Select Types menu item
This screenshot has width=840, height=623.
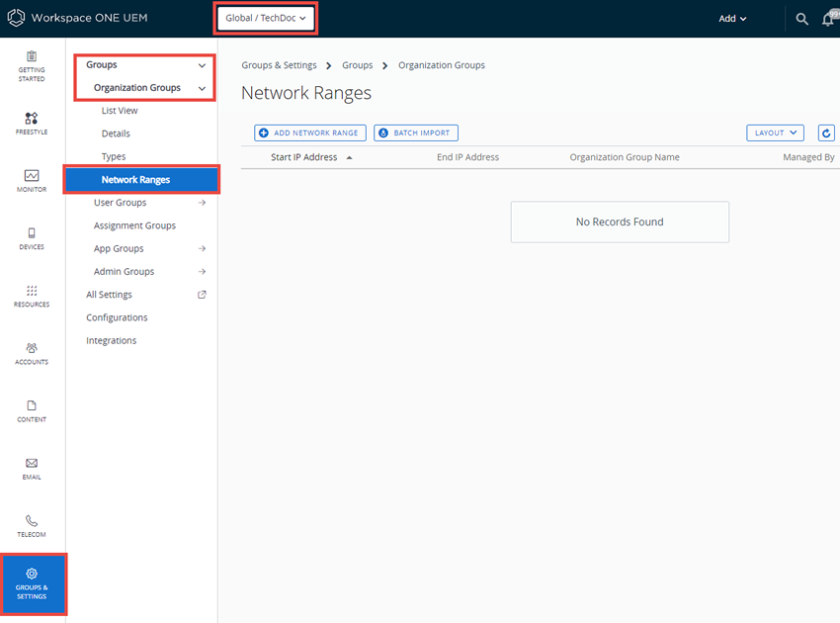(x=114, y=156)
